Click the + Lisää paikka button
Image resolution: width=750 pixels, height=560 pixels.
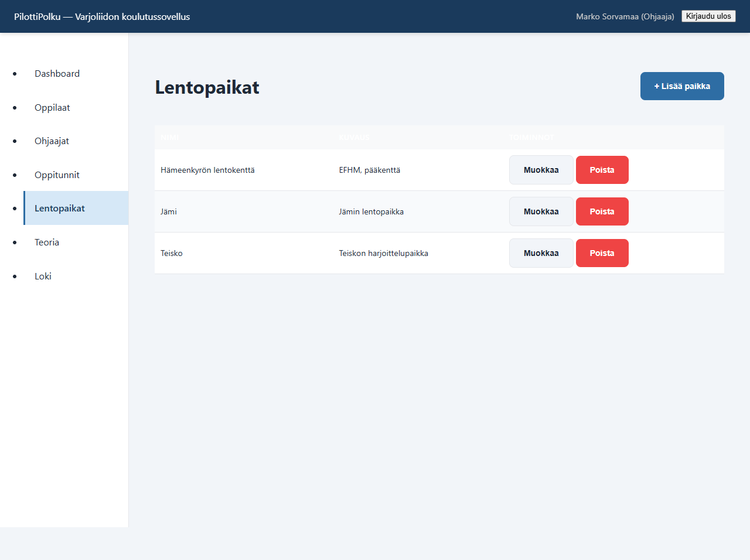(x=681, y=86)
